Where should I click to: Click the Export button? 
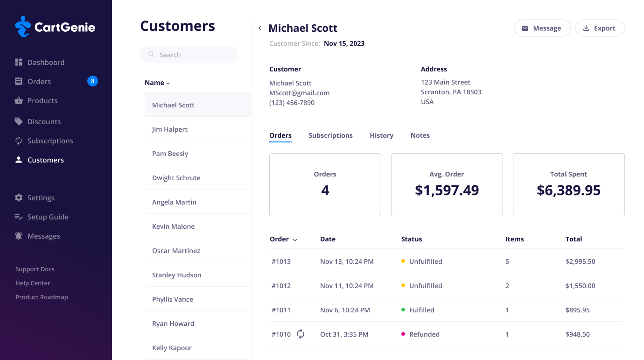tap(600, 28)
